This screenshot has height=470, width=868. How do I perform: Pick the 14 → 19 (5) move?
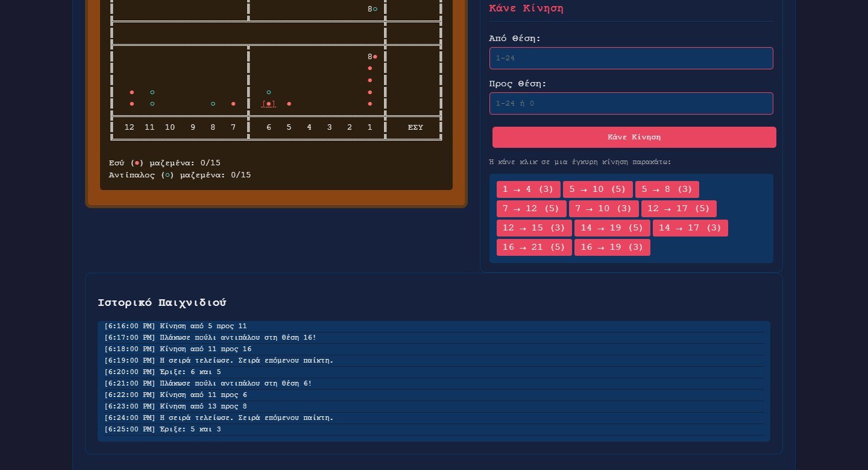click(x=612, y=228)
